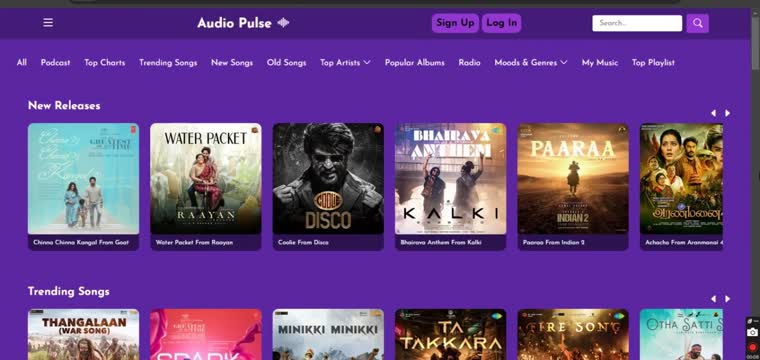Go back in Trending Songs carousel
Viewport: 760px width, 360px height.
pos(713,299)
